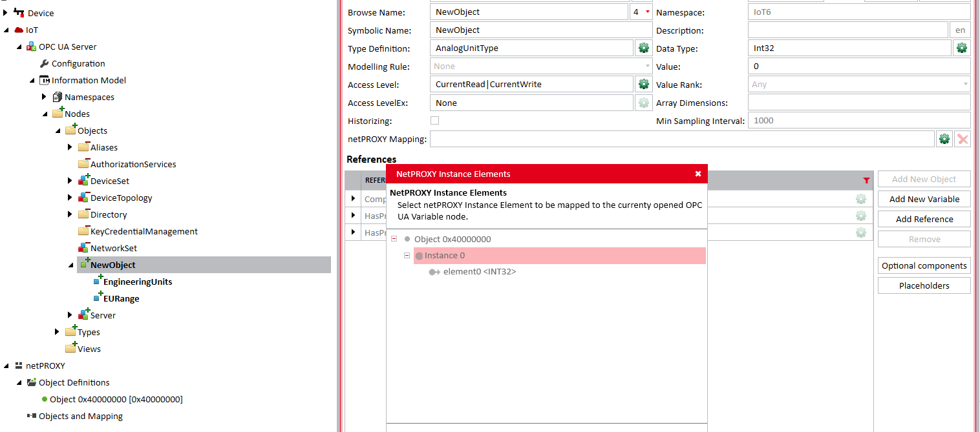Expand the Types folder
The image size is (980, 432).
[x=57, y=332]
